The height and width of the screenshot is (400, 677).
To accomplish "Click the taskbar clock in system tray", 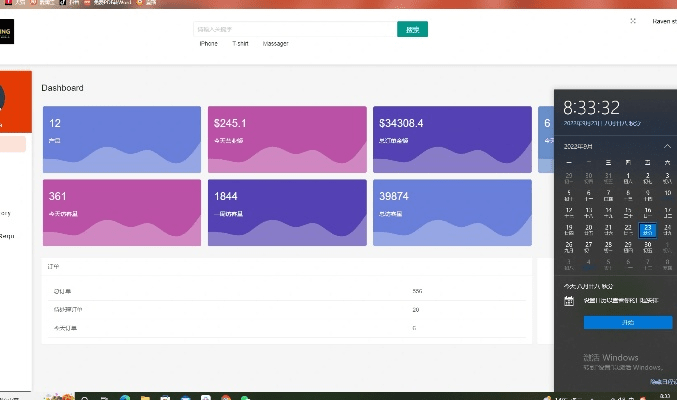I will coord(664,396).
